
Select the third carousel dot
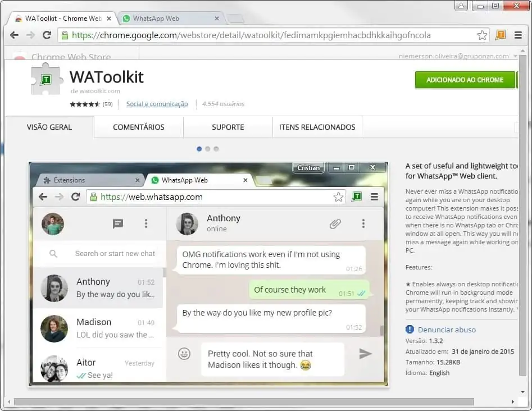pos(216,149)
